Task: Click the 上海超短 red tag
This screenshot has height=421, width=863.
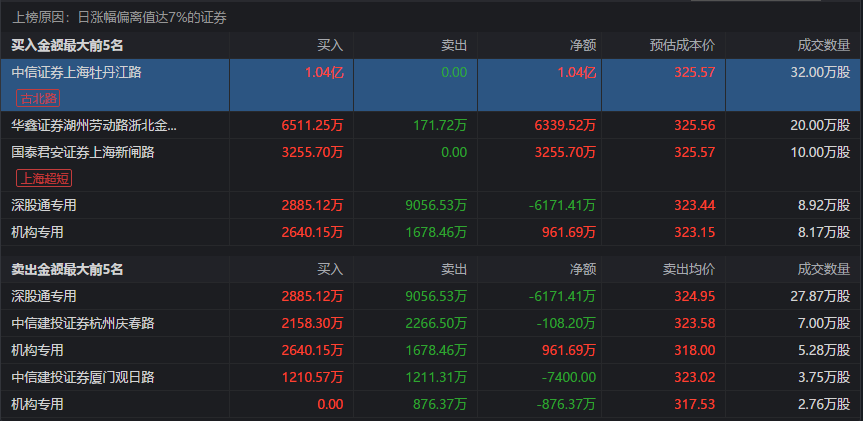Action: 44,178
